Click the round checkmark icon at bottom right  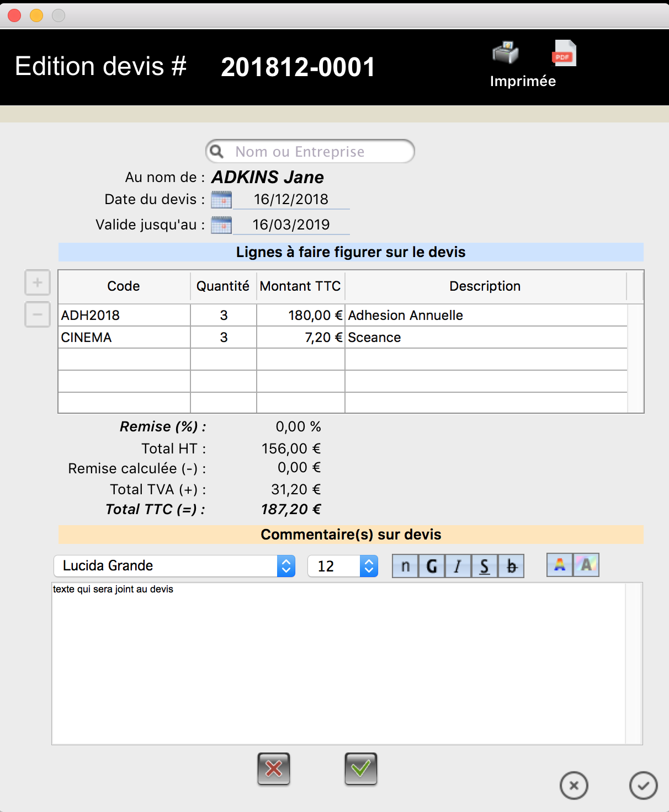pyautogui.click(x=644, y=785)
